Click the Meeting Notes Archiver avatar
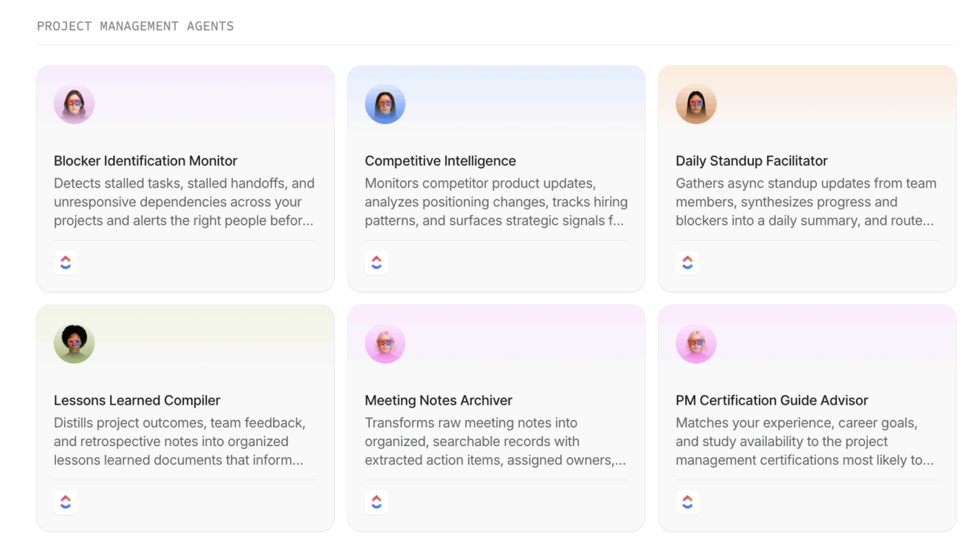This screenshot has width=980, height=544. pos(385,344)
